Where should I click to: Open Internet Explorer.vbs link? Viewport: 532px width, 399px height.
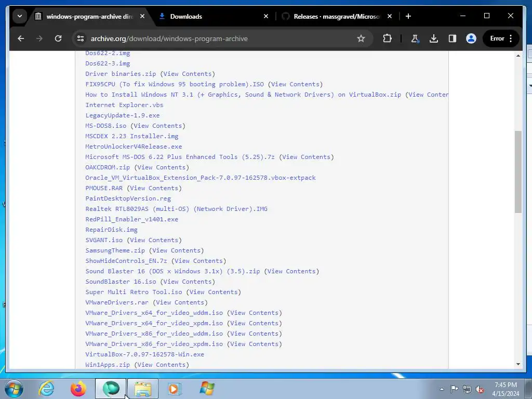(125, 105)
